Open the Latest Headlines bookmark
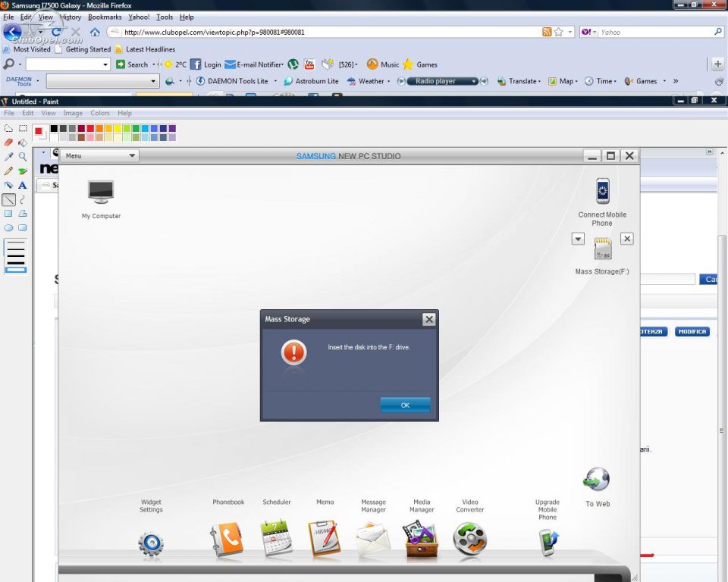Image resolution: width=728 pixels, height=582 pixels. (x=145, y=49)
